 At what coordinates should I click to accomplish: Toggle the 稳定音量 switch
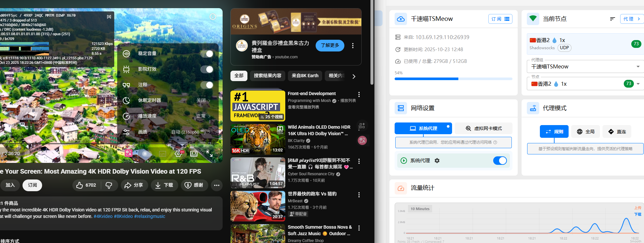pos(207,54)
